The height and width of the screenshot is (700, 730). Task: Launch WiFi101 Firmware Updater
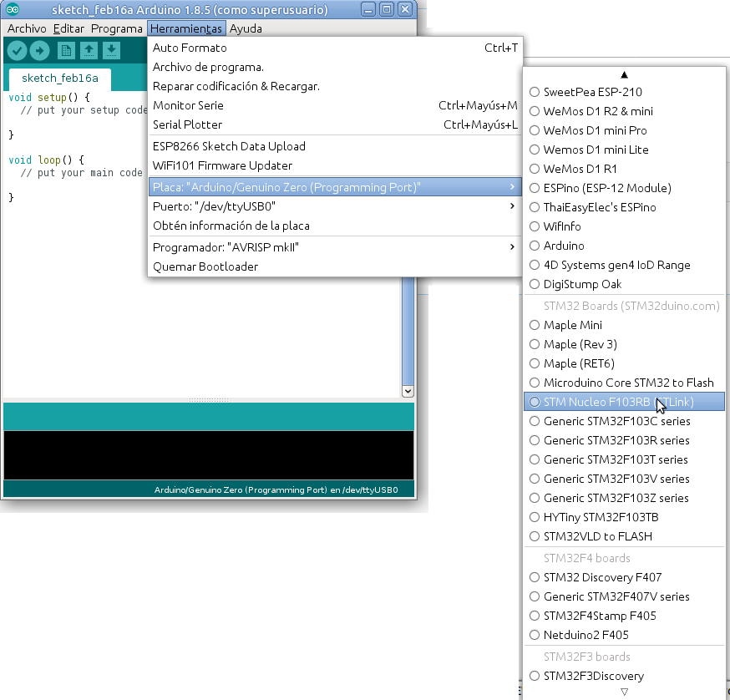pyautogui.click(x=335, y=165)
